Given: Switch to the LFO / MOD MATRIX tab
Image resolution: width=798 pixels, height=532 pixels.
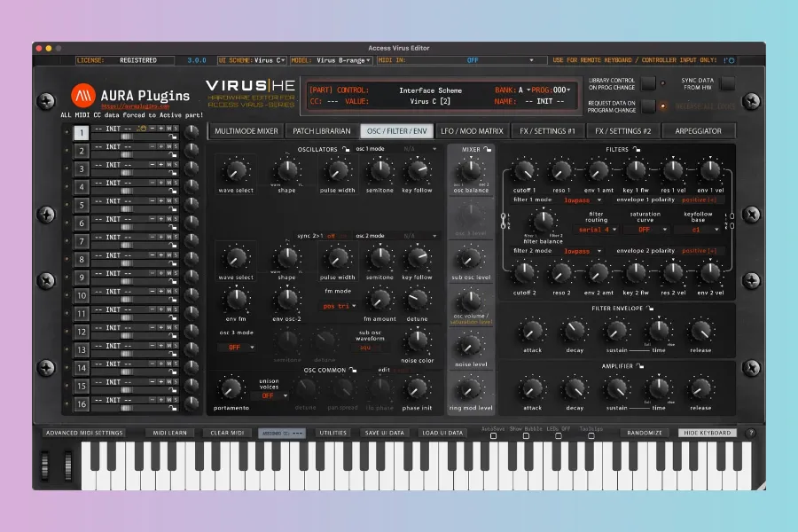Looking at the screenshot, I should (x=473, y=130).
